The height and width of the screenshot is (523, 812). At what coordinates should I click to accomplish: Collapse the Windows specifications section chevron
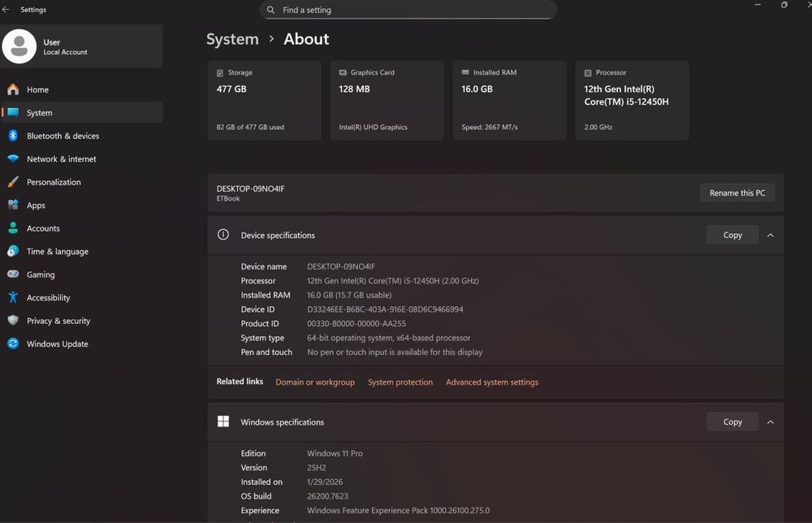(771, 422)
